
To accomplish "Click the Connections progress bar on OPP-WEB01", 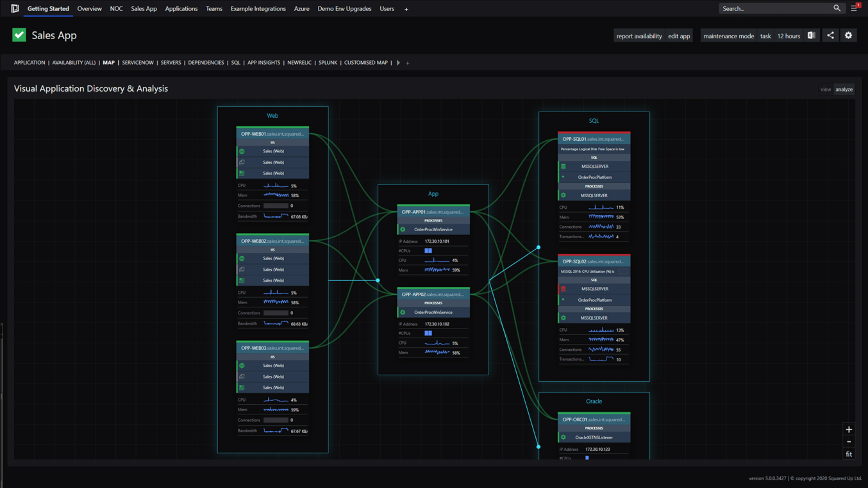I will pos(276,206).
